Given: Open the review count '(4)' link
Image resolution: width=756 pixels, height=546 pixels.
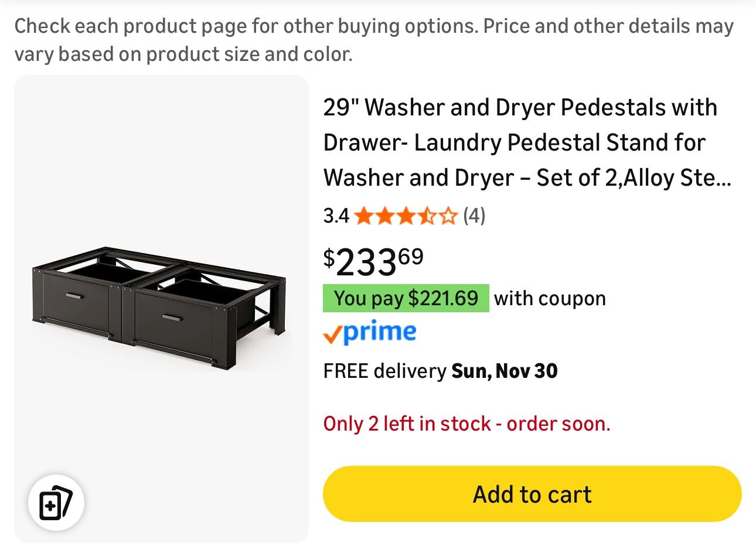Looking at the screenshot, I should tap(473, 216).
